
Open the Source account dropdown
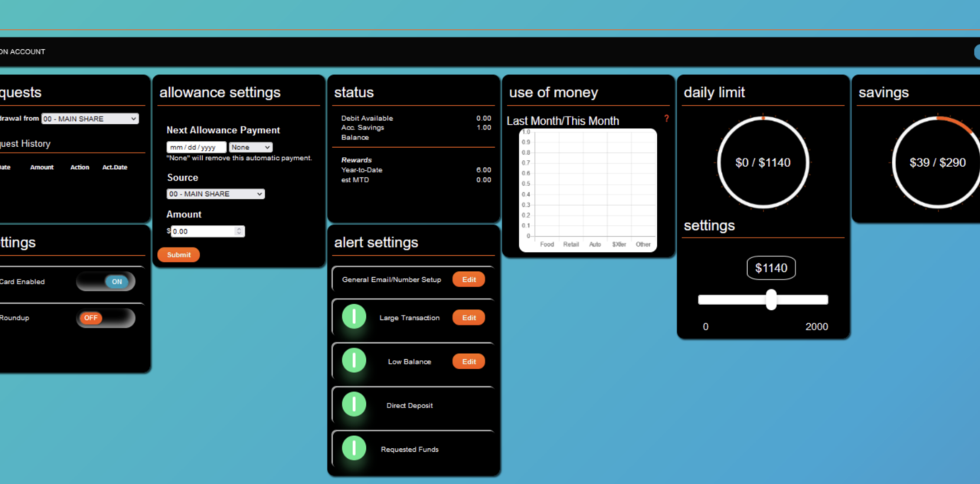point(215,194)
